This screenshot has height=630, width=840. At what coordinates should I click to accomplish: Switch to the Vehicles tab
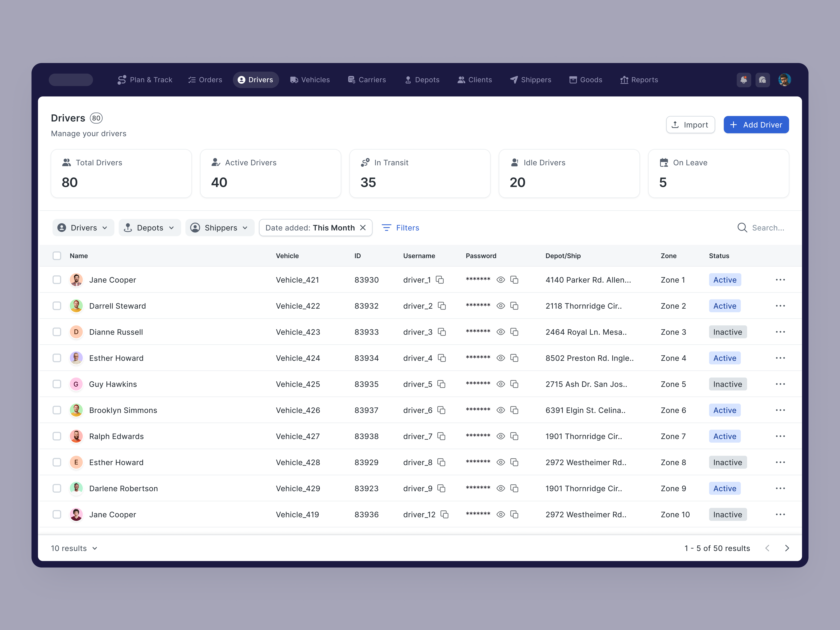(x=310, y=80)
